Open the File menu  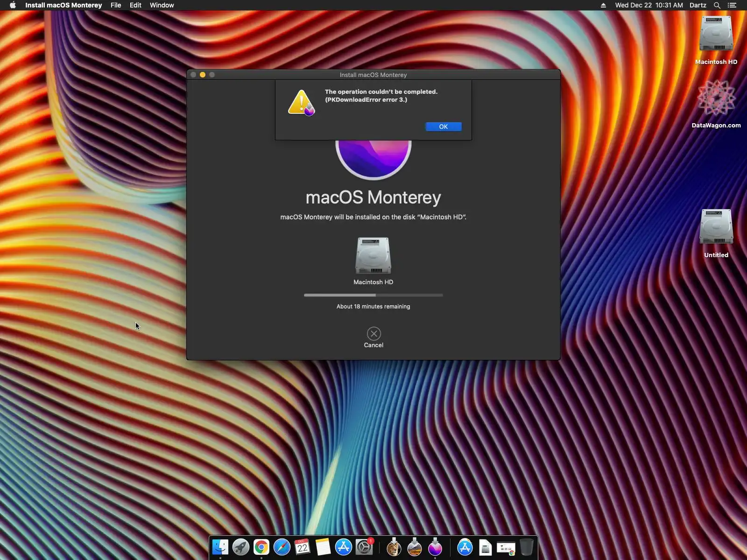pyautogui.click(x=116, y=5)
